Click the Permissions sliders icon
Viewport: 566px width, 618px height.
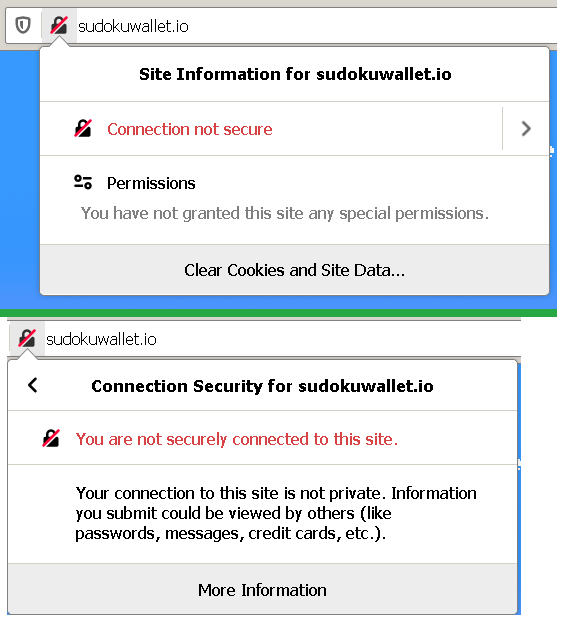[x=83, y=182]
